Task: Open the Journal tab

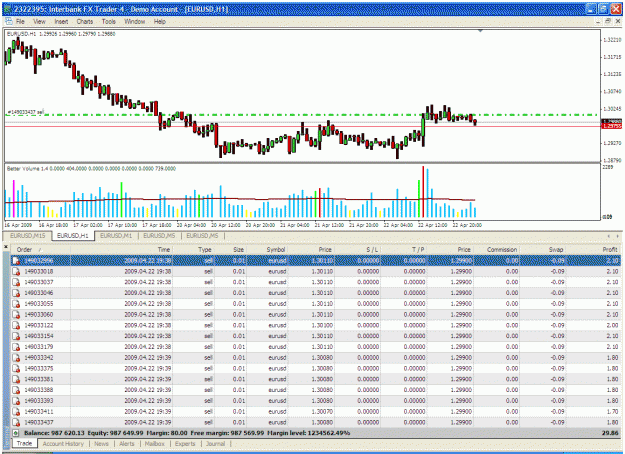Action: pyautogui.click(x=216, y=444)
